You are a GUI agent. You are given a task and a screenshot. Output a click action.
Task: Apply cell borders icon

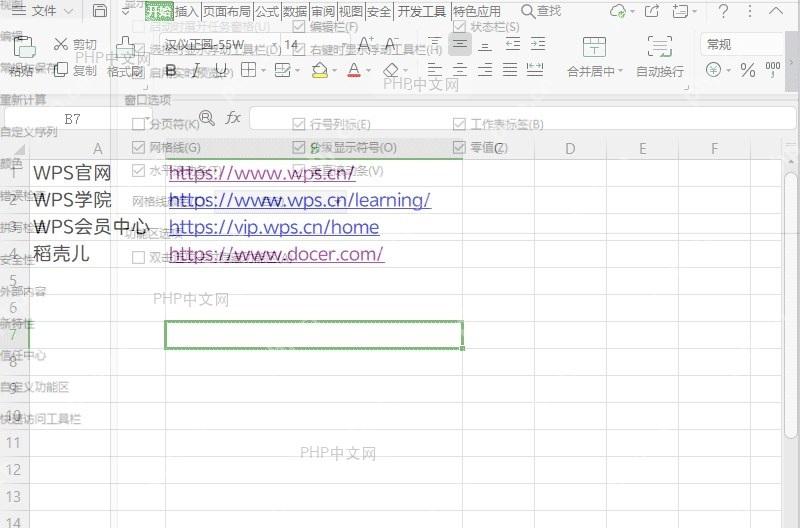coord(248,69)
